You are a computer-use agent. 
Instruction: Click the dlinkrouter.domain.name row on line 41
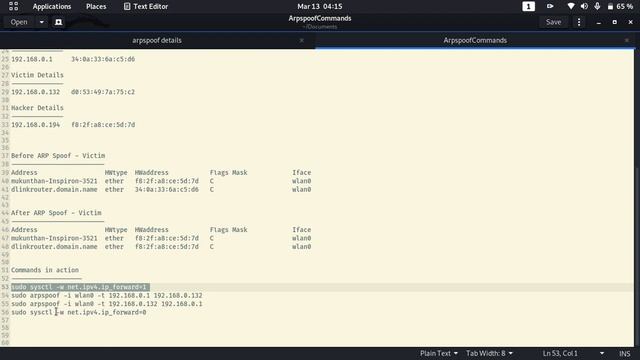[161, 189]
